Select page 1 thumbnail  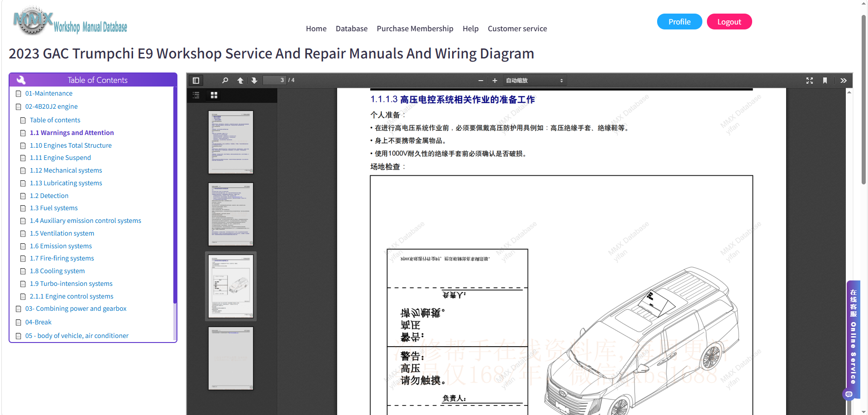(231, 142)
